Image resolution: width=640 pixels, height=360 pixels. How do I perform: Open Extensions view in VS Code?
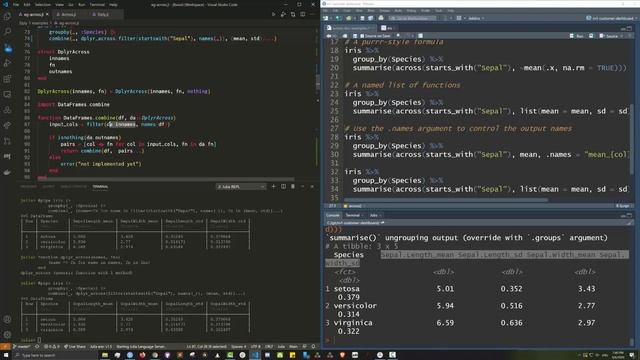tap(7, 79)
